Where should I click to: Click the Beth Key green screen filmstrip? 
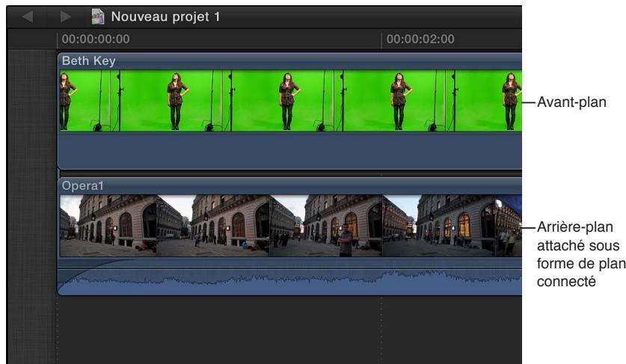coord(291,101)
